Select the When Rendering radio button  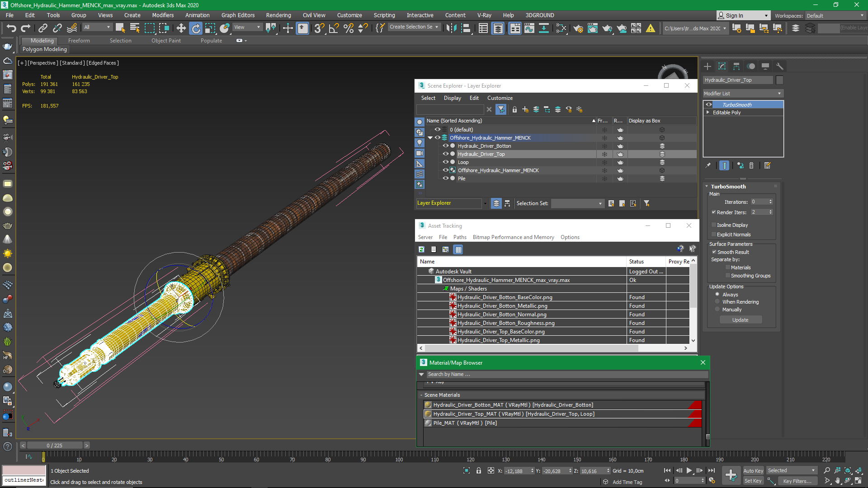(x=717, y=302)
